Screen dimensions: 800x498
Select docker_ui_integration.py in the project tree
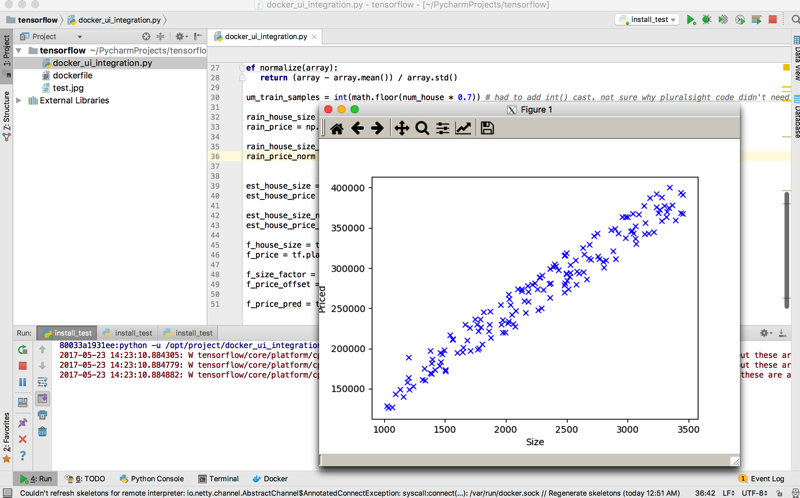point(103,63)
